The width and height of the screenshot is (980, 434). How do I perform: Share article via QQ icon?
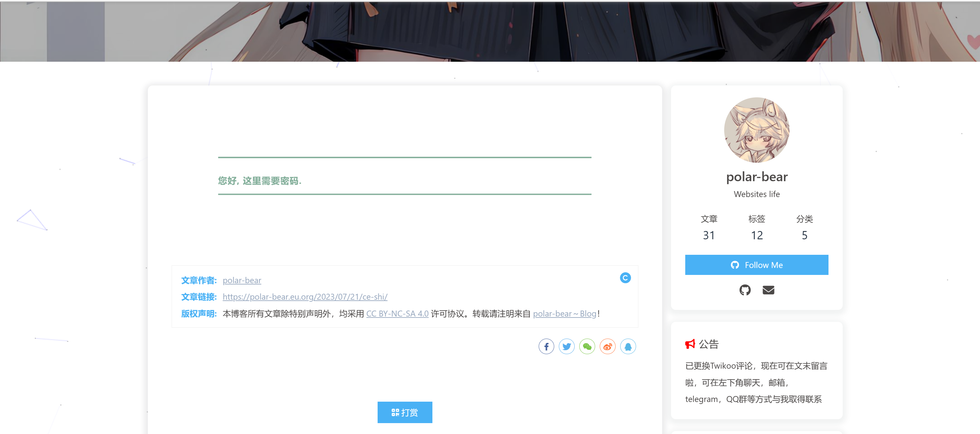point(628,347)
